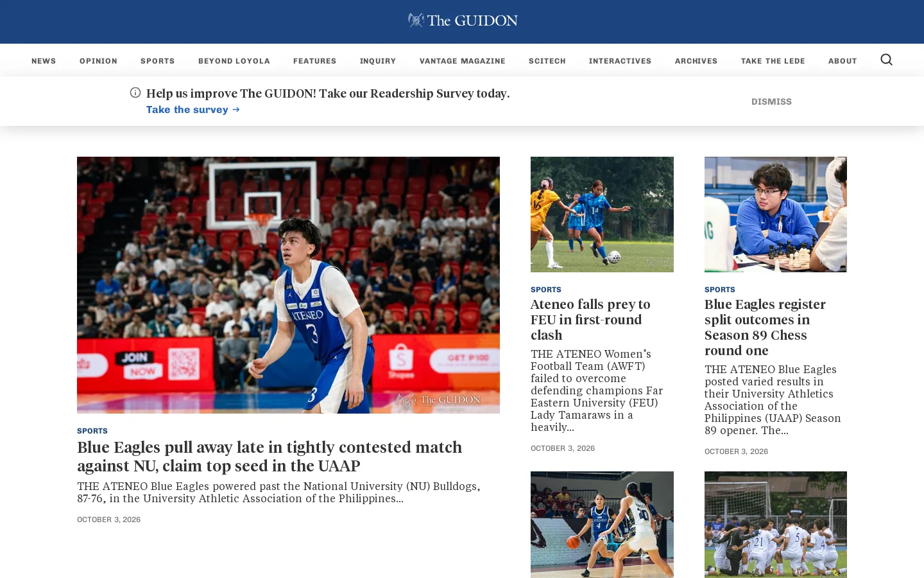Open the Sports section in the navigation bar
Screen dimensions: 924x578
coord(158,61)
